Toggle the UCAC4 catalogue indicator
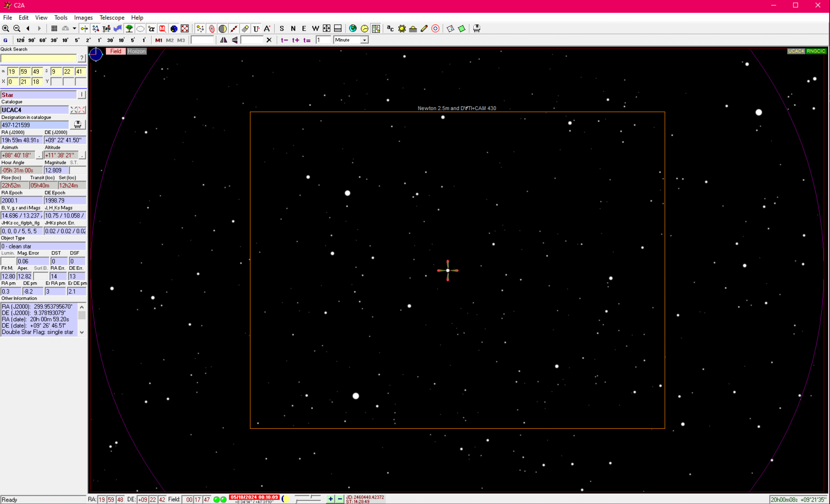 pos(796,51)
